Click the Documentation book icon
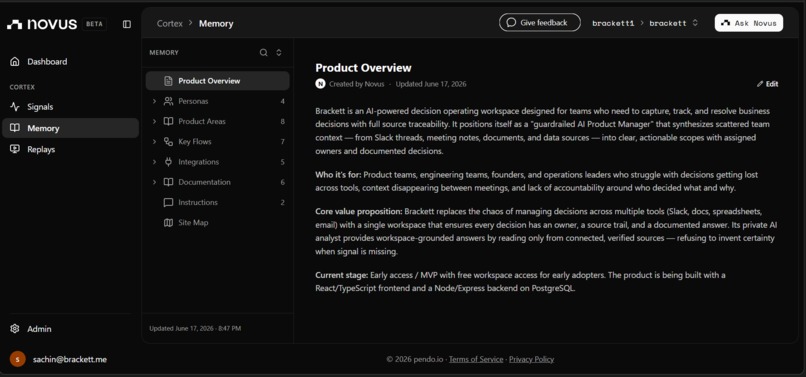Screen dimensions: 806x377 pos(168,182)
